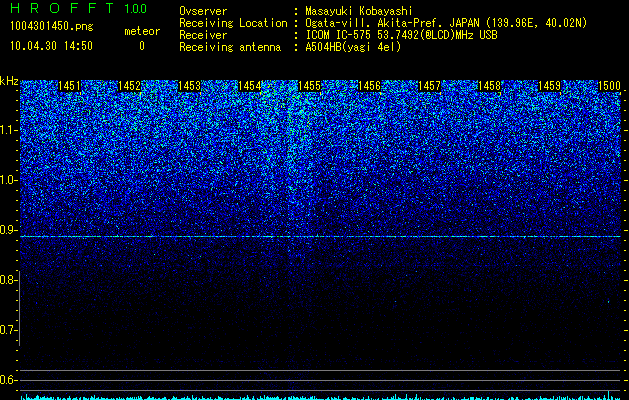
Task: Click the 0.6 kHz axis label
Action: pyautogui.click(x=8, y=380)
